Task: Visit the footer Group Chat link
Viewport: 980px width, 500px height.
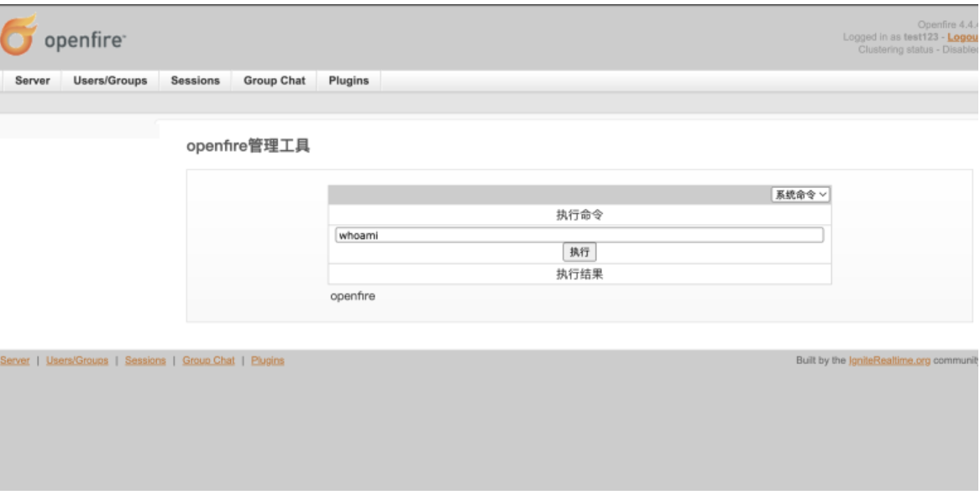Action: point(208,360)
